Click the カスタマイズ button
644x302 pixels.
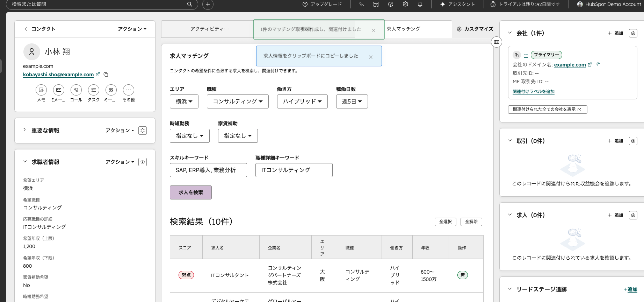475,29
